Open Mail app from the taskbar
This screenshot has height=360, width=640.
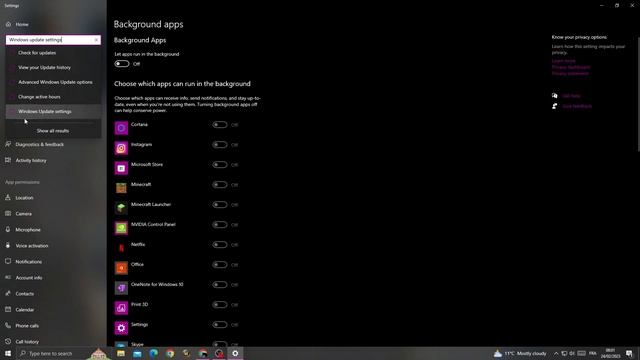(137, 353)
